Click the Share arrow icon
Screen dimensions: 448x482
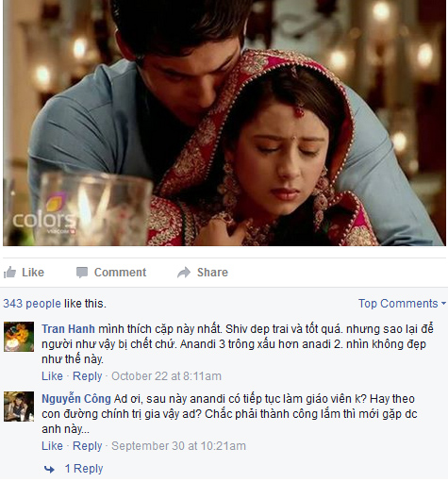pos(184,273)
